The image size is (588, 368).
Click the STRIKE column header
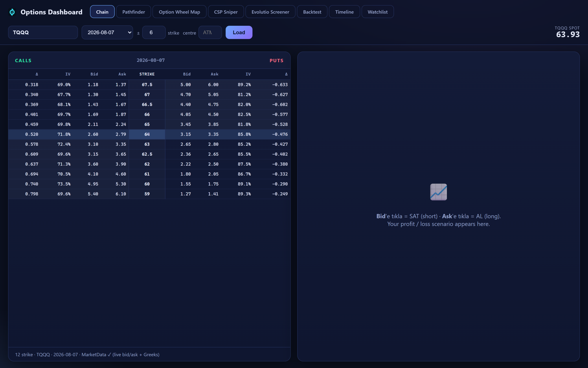point(147,74)
